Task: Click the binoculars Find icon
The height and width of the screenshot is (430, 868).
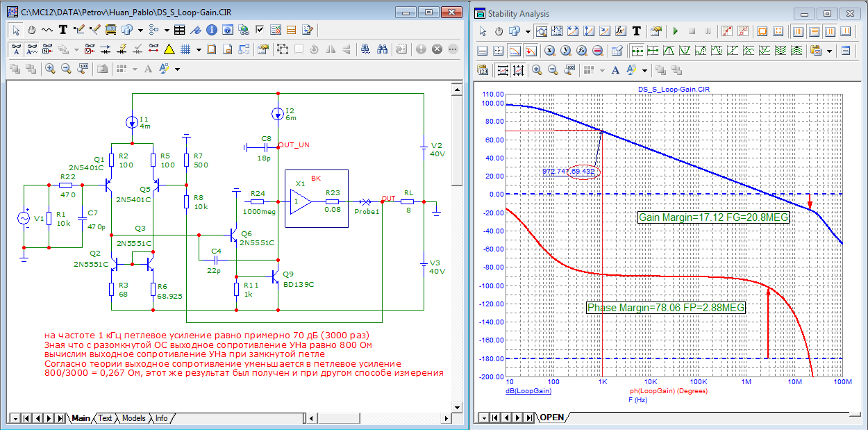Action: [383, 49]
